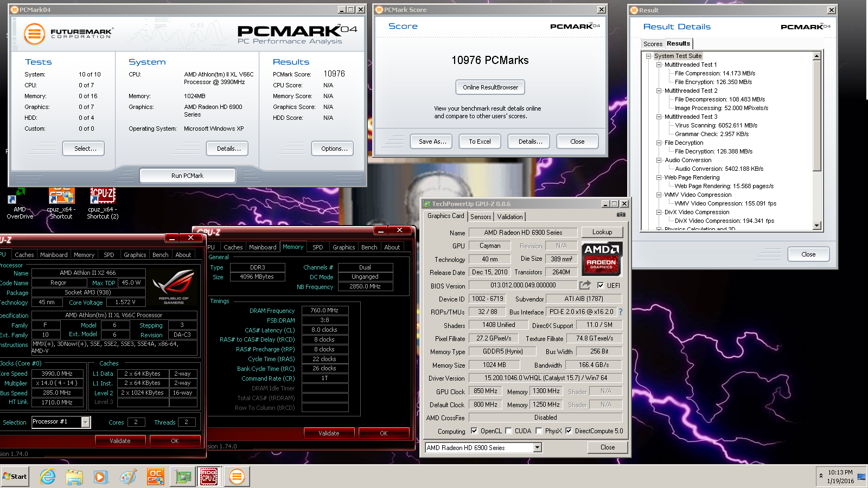This screenshot has width=868, height=488.
Task: Click the Bus Interface question mark icon
Action: click(x=621, y=312)
